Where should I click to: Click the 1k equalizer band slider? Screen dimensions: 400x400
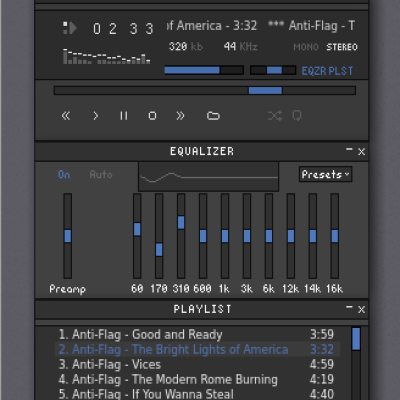[225, 236]
